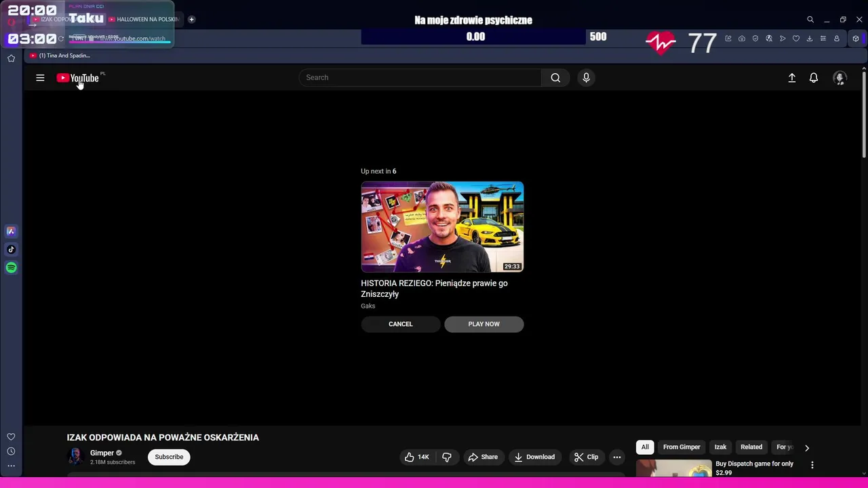Go to YouTube home via logo
Screen dimensions: 868x488
click(x=77, y=78)
